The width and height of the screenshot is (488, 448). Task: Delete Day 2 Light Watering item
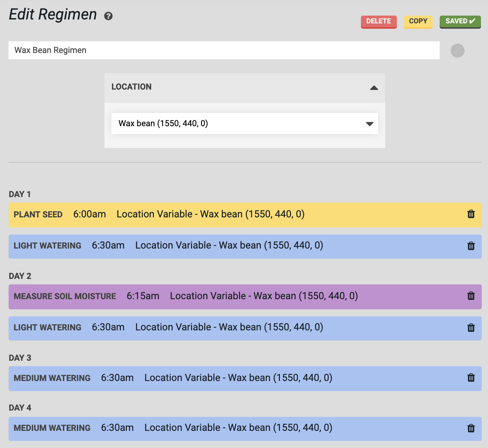coord(471,328)
